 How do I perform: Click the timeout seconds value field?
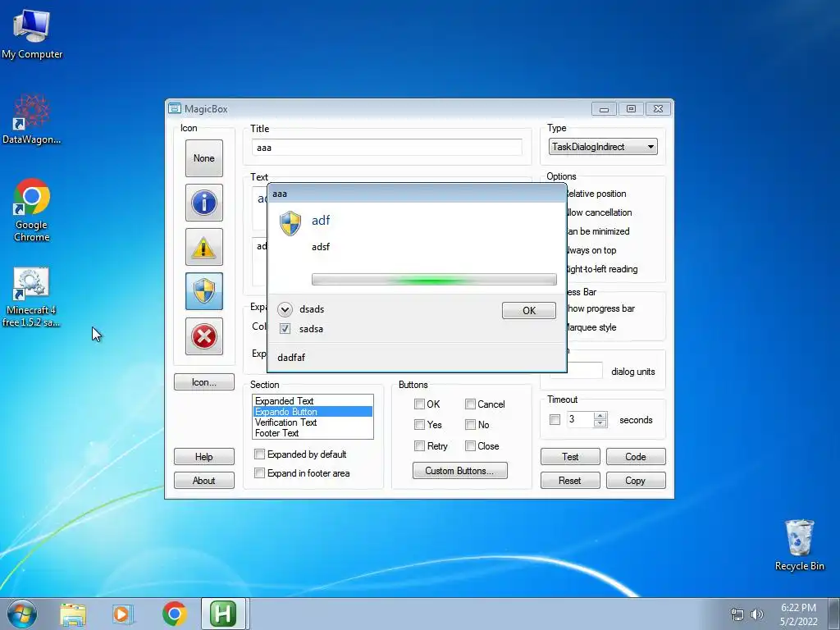580,419
